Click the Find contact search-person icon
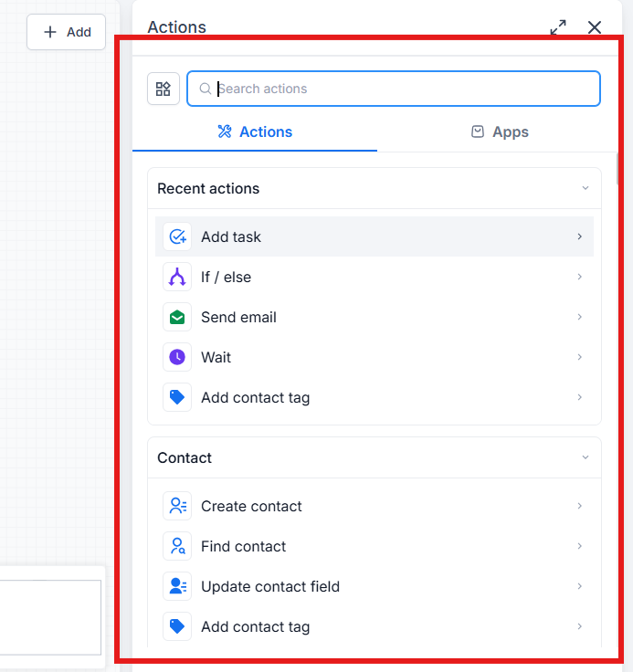This screenshot has height=672, width=633. (x=177, y=546)
